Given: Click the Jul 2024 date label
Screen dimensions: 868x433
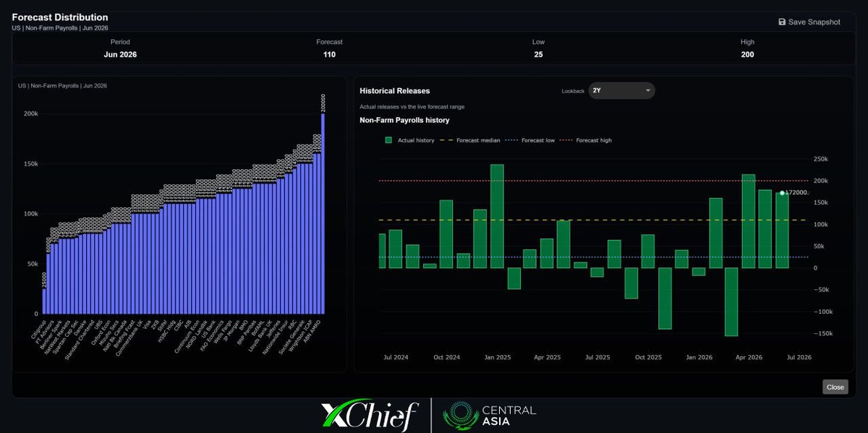Looking at the screenshot, I should pyautogui.click(x=396, y=357).
